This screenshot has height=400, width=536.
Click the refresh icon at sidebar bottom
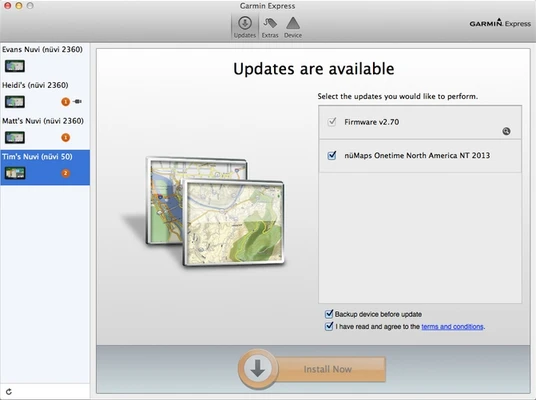(9, 391)
